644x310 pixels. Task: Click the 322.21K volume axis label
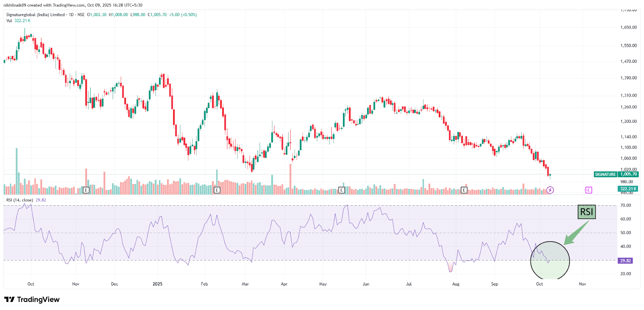coord(628,189)
